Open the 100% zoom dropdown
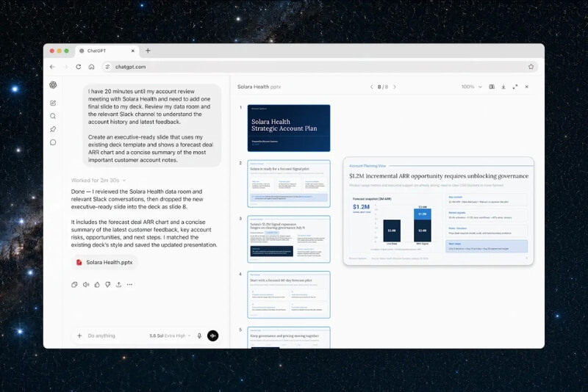Image resolution: width=588 pixels, height=392 pixels. pyautogui.click(x=472, y=87)
